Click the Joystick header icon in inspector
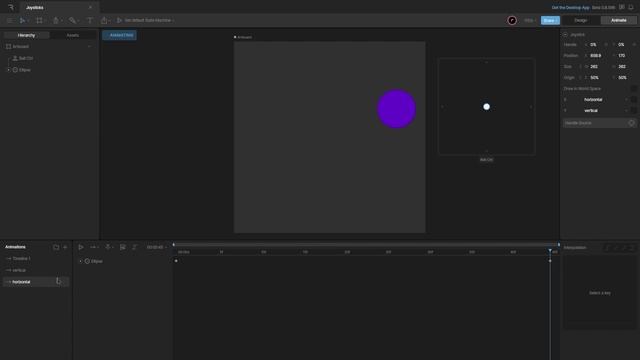 [565, 35]
